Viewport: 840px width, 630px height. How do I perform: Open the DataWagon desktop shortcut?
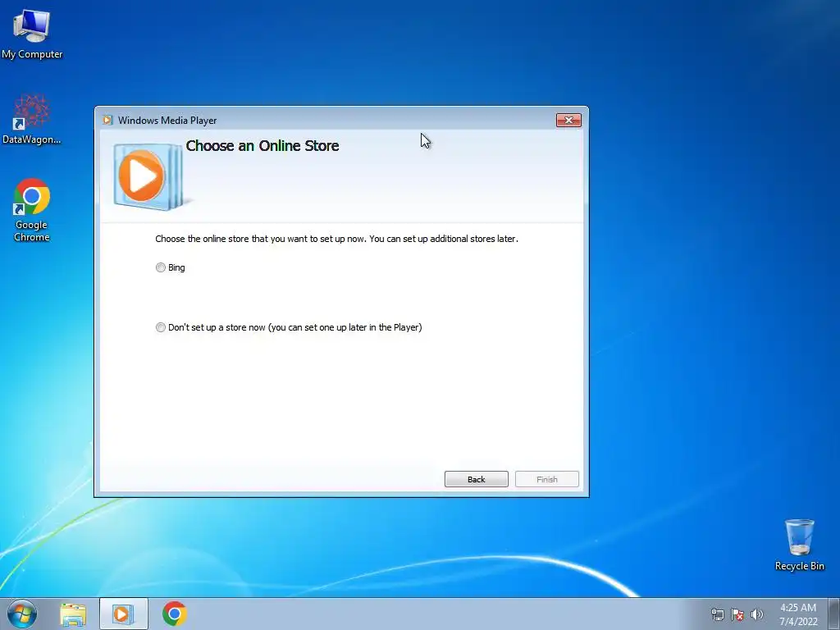[32, 119]
